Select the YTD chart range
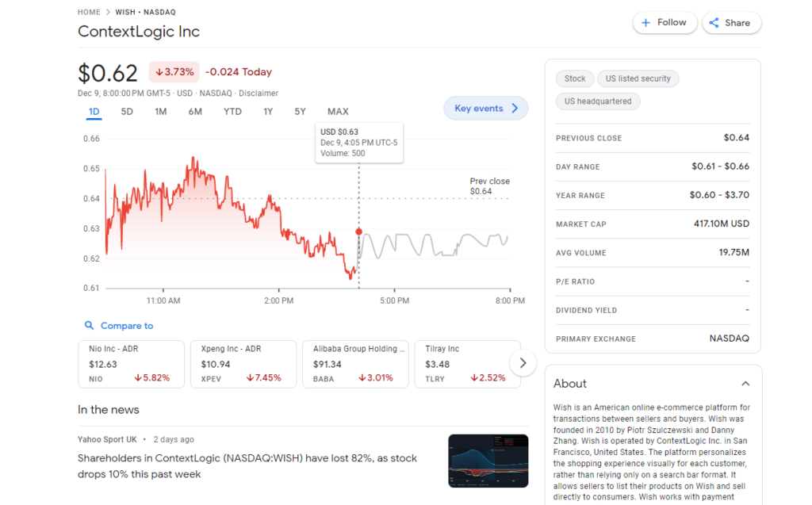Viewport: 812px width, 505px height. (x=232, y=111)
